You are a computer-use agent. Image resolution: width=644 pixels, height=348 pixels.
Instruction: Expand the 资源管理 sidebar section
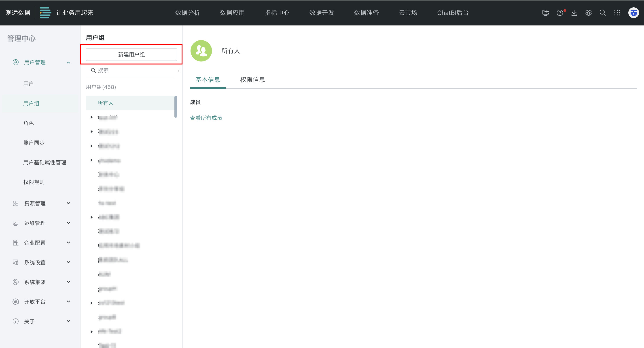coord(68,203)
